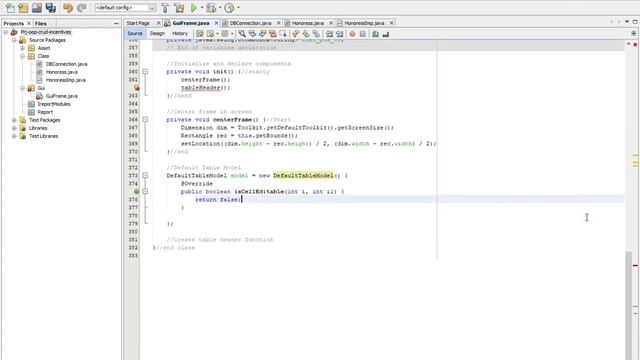Viewport: 640px width, 360px height.
Task: Undo the last edit
Action: (x=68, y=7)
